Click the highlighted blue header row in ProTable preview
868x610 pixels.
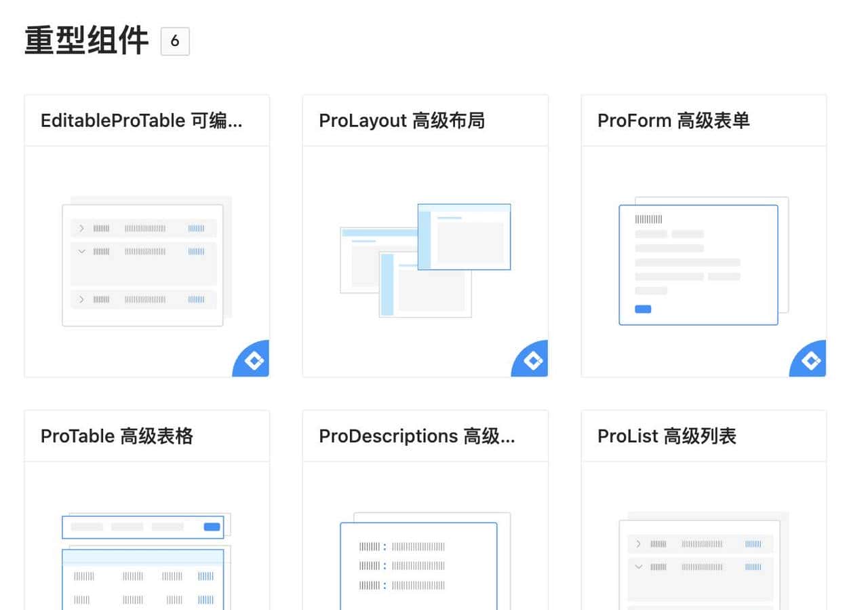pos(142,558)
